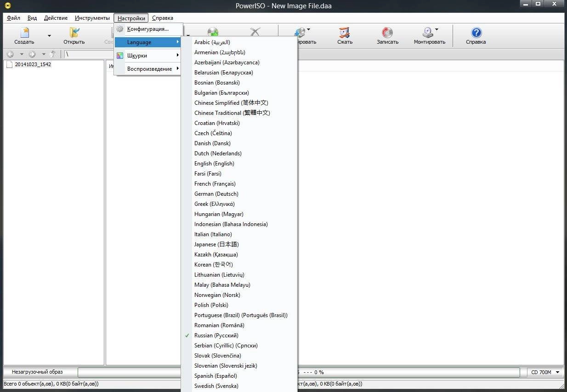Open the Действие menu
This screenshot has height=392, width=567.
pyautogui.click(x=56, y=18)
